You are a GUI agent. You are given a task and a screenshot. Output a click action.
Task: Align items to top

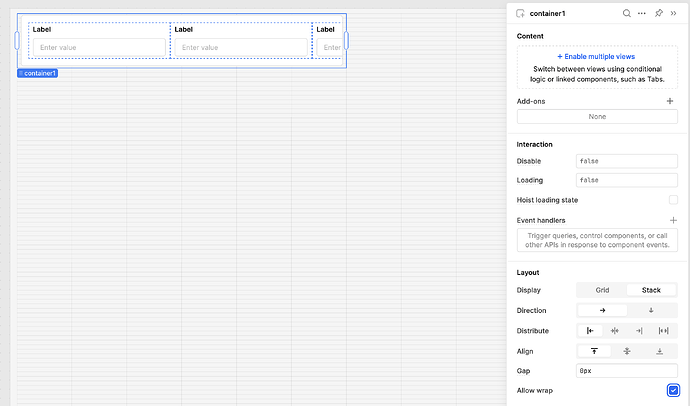(x=594, y=351)
